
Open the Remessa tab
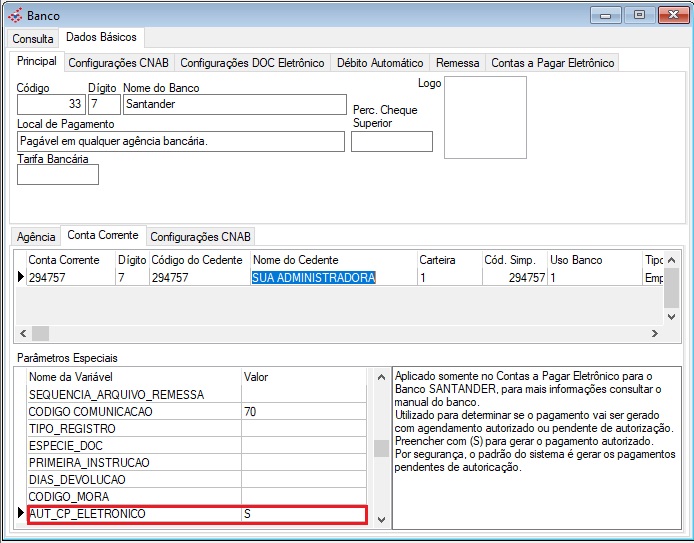click(458, 62)
